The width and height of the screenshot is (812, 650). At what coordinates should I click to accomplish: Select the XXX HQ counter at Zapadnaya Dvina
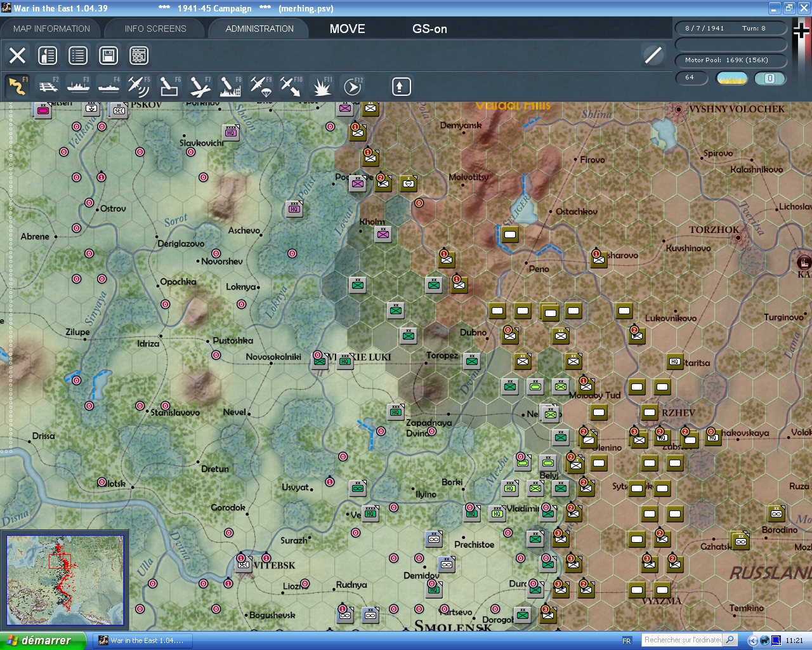396,412
